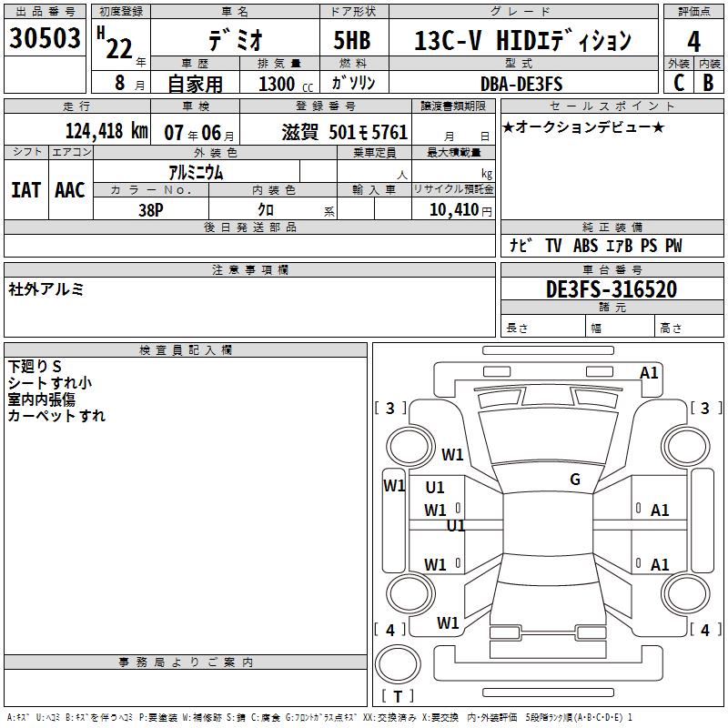Viewport: 728px width, 728px height.
Task: Click the 下廻りS inspector note
Action: pos(35,366)
